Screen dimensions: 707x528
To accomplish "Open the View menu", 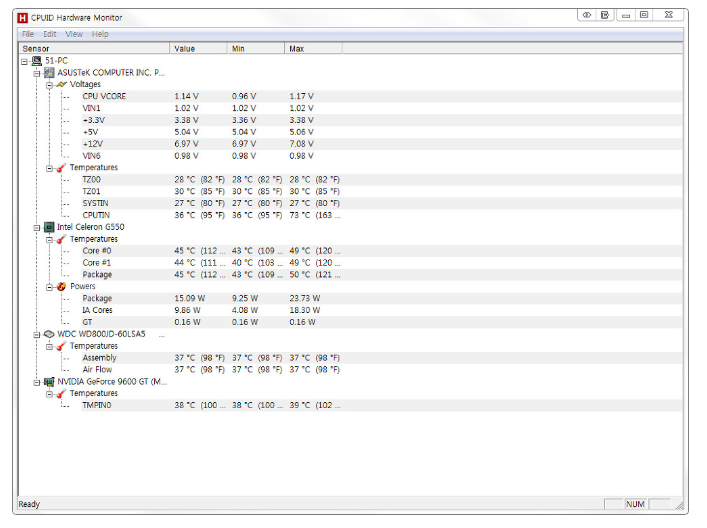I will 74,34.
